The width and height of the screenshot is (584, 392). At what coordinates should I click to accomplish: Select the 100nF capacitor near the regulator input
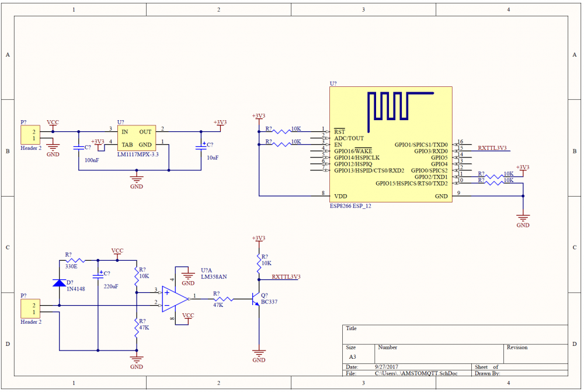pyautogui.click(x=79, y=148)
